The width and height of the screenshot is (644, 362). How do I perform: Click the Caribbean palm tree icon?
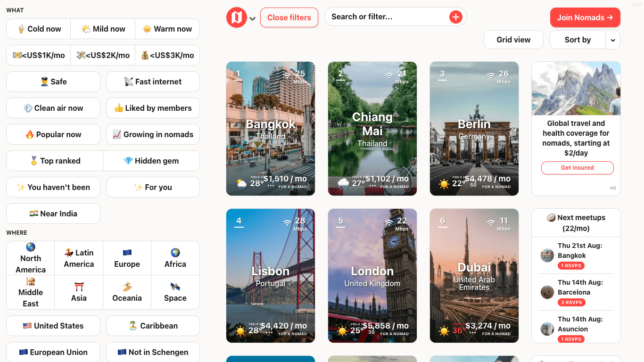[x=132, y=325]
